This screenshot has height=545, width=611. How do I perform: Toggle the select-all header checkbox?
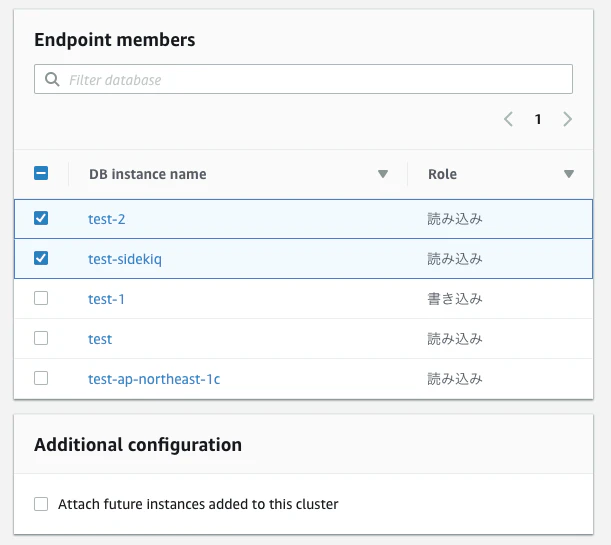[x=41, y=173]
